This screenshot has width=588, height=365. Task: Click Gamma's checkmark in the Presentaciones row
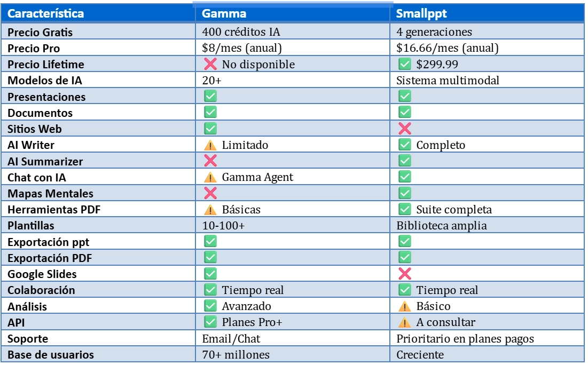(210, 96)
